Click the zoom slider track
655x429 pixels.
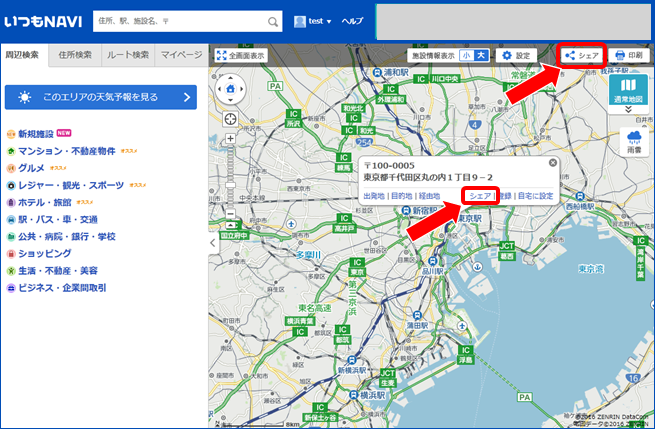pyautogui.click(x=230, y=176)
